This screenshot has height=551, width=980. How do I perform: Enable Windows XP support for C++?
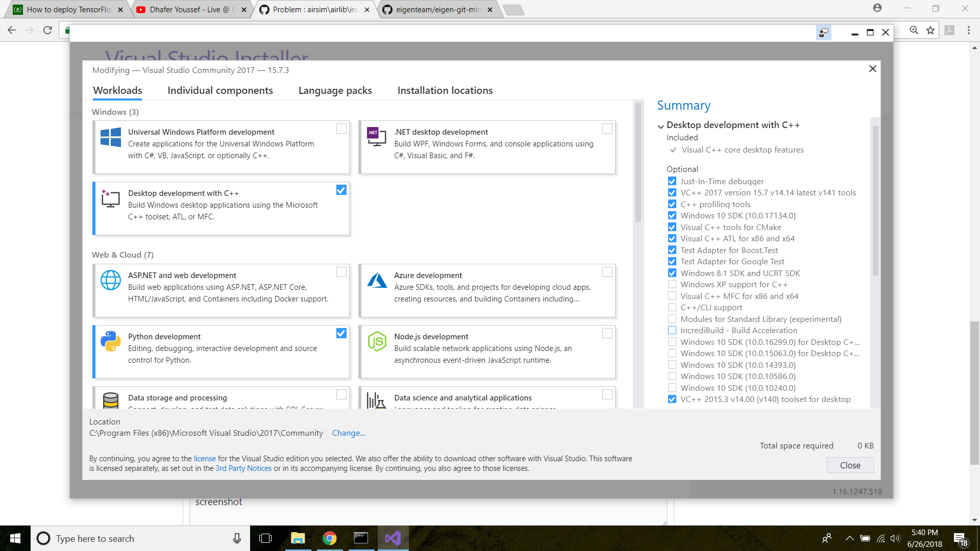point(672,284)
